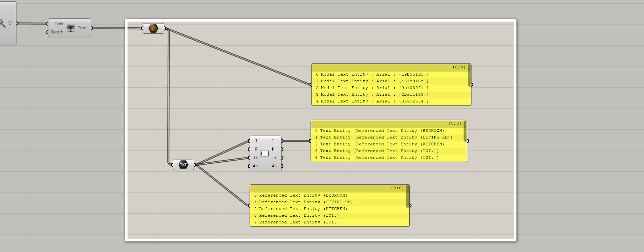Click the TXT text parameter component
Image resolution: width=644 pixels, height=252 pixels.
pyautogui.click(x=183, y=165)
